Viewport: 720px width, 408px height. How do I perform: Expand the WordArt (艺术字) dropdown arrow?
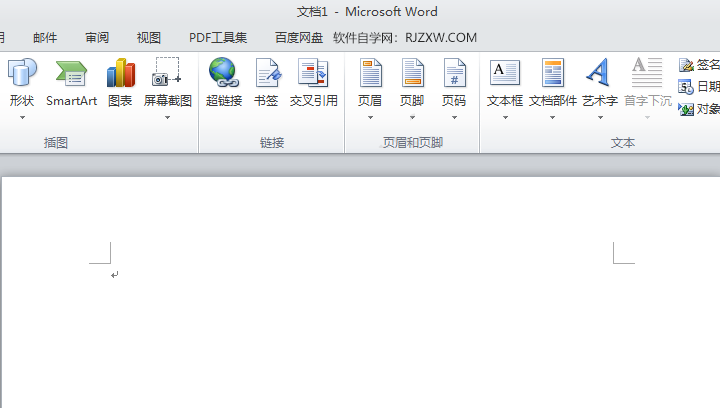(600, 118)
